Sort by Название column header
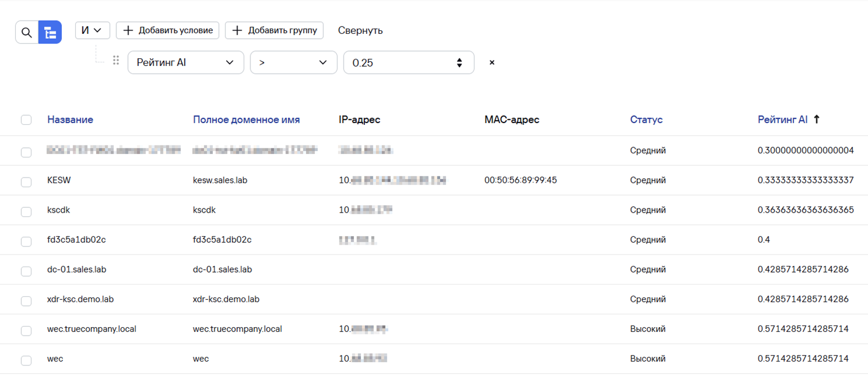Image resolution: width=868 pixels, height=375 pixels. click(70, 120)
